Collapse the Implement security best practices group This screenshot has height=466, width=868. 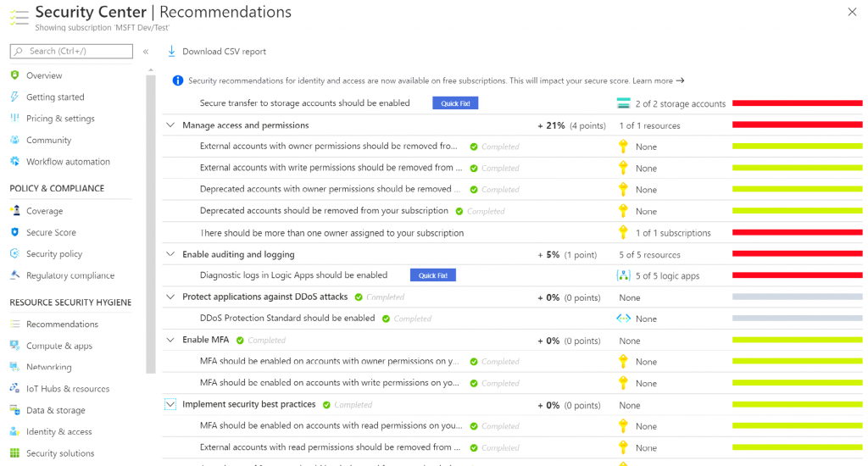(170, 405)
